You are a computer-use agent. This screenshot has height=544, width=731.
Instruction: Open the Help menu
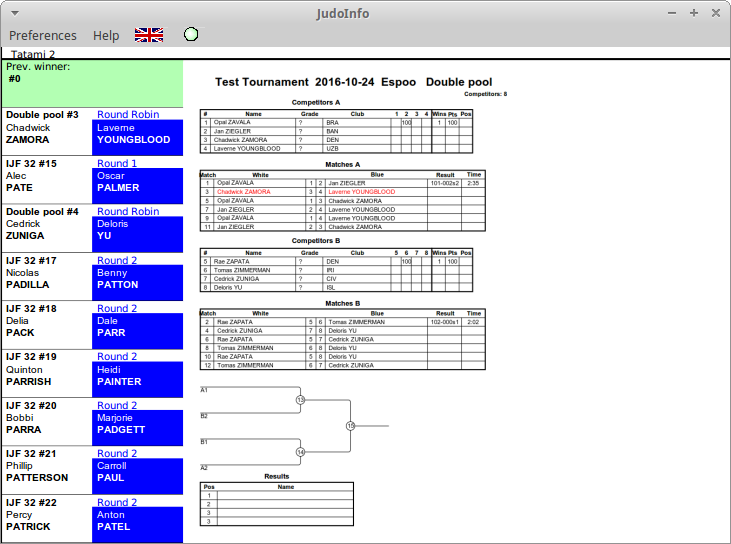tap(106, 35)
